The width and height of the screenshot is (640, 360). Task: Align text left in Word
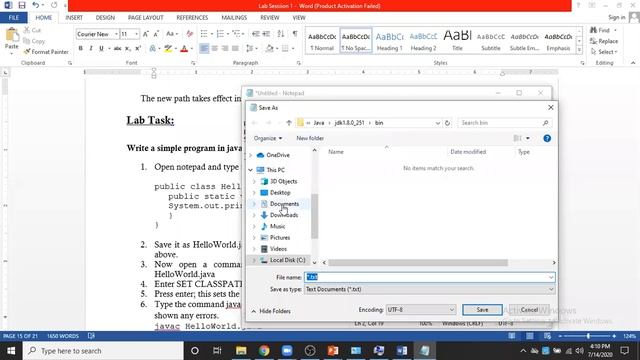pos(204,49)
